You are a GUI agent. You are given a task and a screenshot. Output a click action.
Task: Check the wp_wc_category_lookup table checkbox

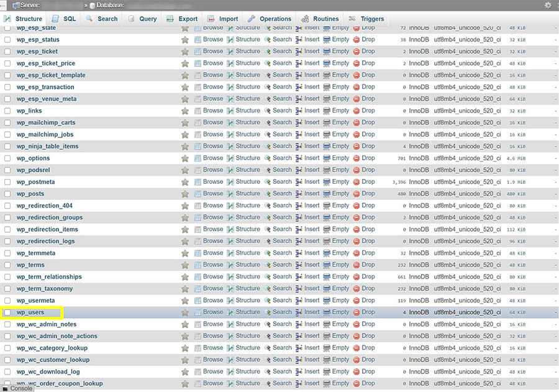pyautogui.click(x=7, y=348)
